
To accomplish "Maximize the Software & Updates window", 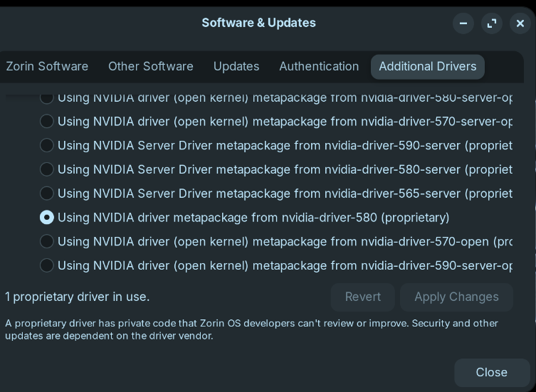I will coord(492,23).
